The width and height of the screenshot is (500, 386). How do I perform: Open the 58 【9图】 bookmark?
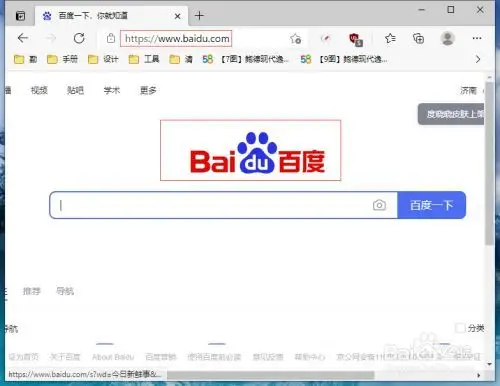(x=344, y=59)
